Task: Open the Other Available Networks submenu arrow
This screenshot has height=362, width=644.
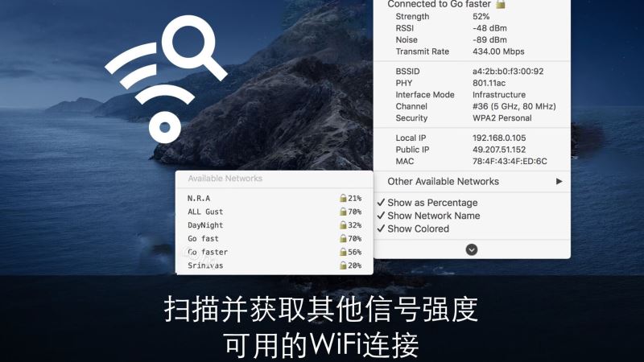Action: (559, 182)
